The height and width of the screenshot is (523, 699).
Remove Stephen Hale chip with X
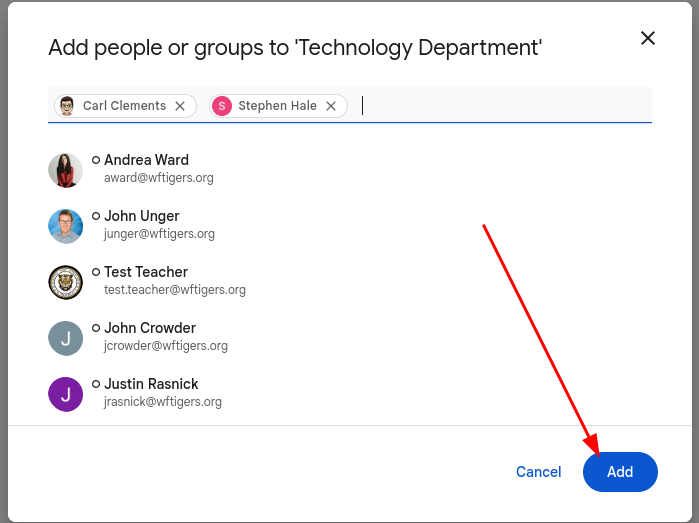(331, 106)
